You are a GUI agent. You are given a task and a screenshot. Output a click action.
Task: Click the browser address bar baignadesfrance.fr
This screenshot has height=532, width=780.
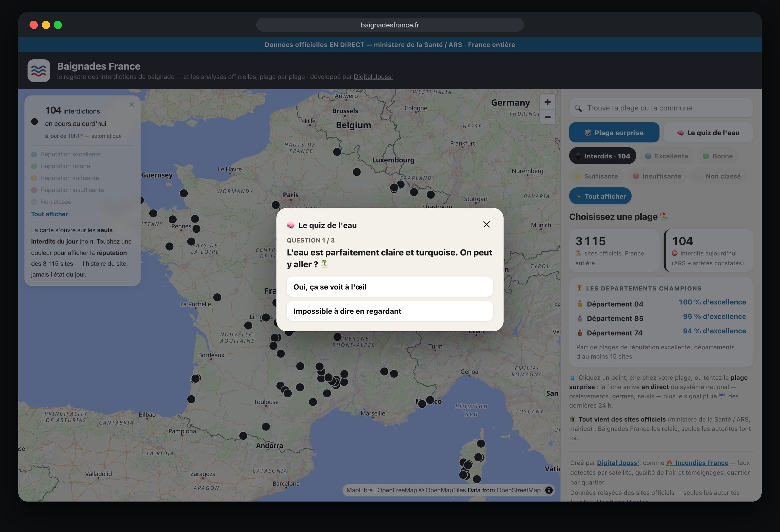pyautogui.click(x=390, y=25)
